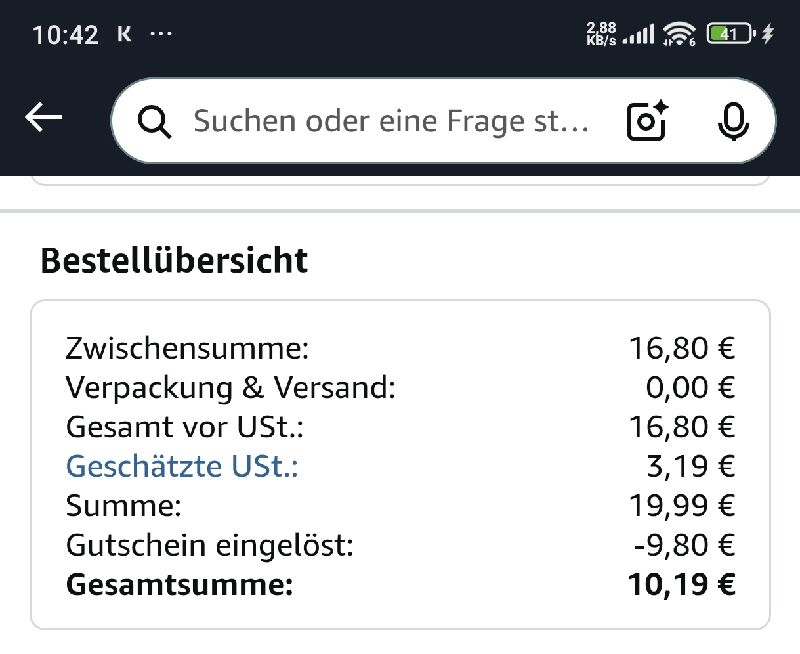Tap the battery indicator icon
The height and width of the screenshot is (654, 800).
pyautogui.click(x=729, y=34)
